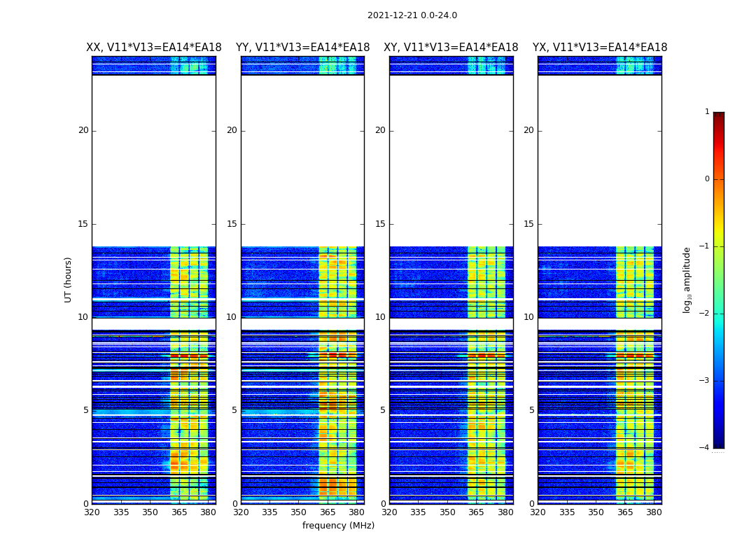Click the XY panel title text

coord(451,48)
